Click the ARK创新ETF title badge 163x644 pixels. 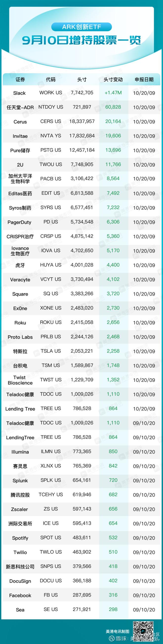click(x=81, y=27)
